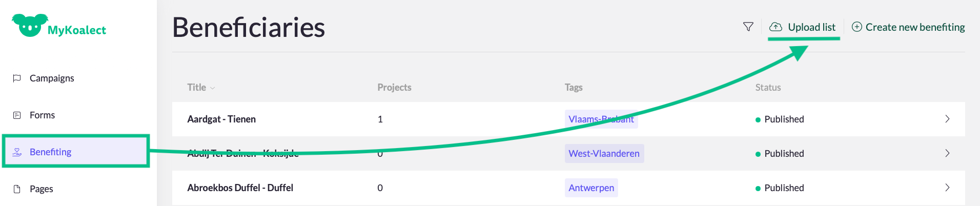Click the Benefiting hand icon
This screenshot has height=206, width=980.
(17, 152)
